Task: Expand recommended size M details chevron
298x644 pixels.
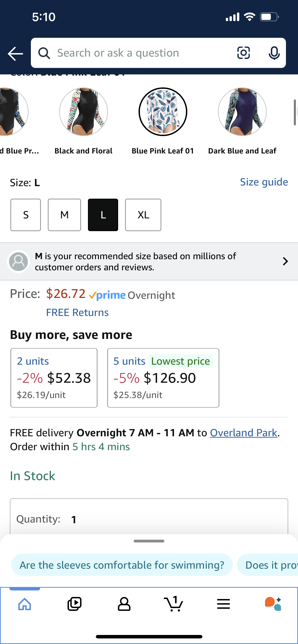Action: coord(285,261)
